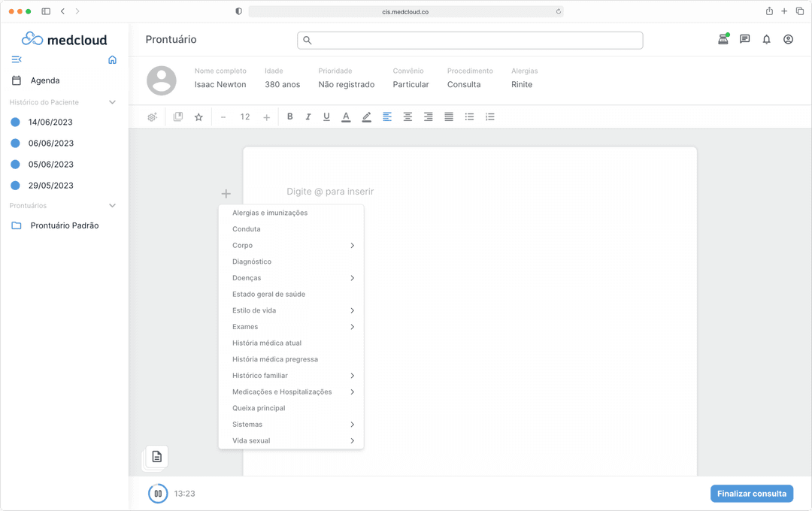This screenshot has width=812, height=511.
Task: Open your account via the profile icon
Action: point(788,38)
